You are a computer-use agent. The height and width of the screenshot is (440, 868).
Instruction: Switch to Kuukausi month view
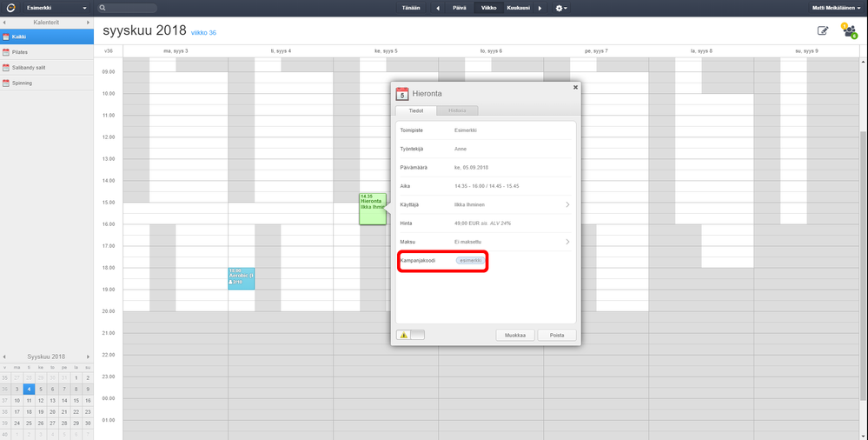pos(519,8)
